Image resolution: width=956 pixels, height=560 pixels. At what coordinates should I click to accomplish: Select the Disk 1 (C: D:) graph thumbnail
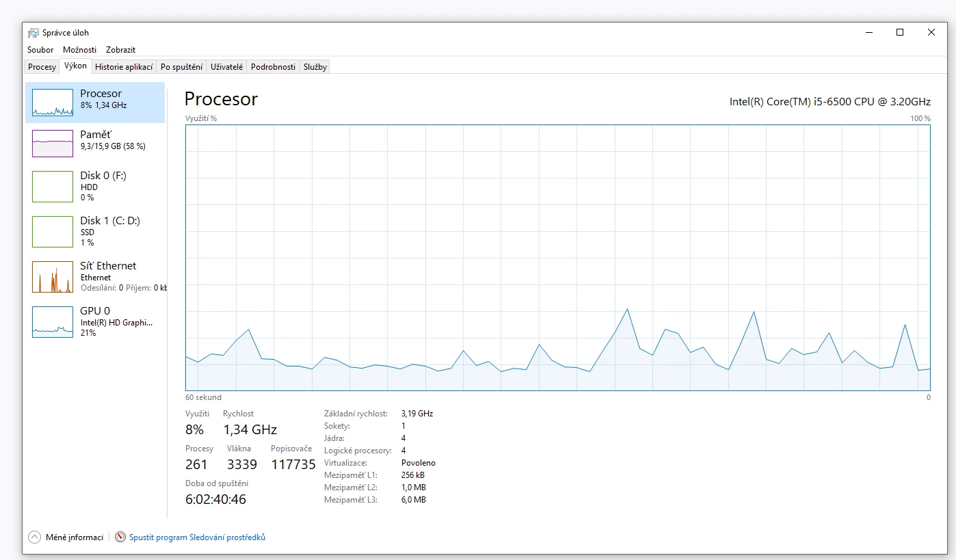point(53,232)
